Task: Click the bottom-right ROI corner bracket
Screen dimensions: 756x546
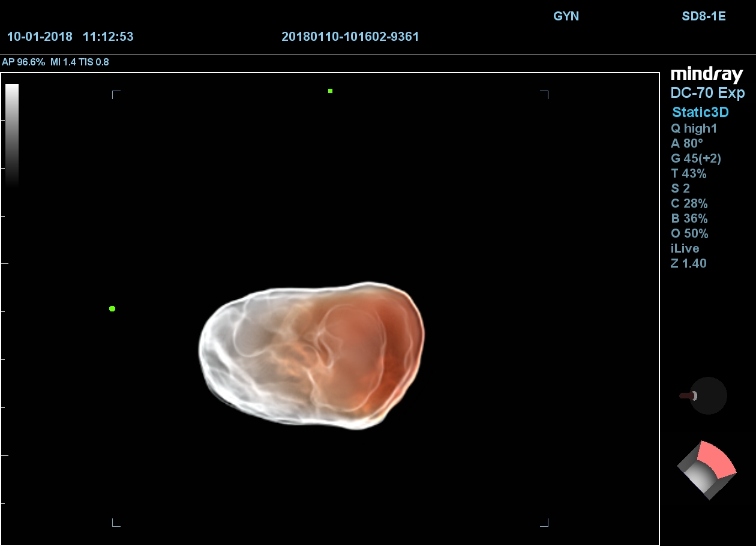Action: tap(544, 523)
